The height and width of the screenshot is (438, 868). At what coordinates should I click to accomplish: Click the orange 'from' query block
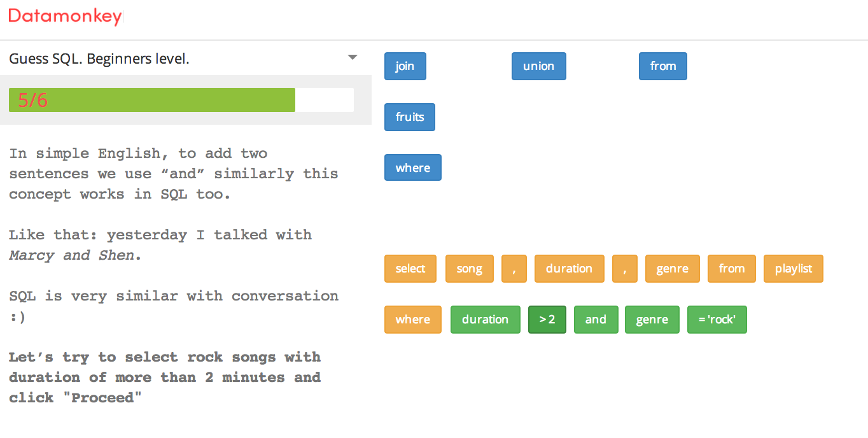[731, 269]
